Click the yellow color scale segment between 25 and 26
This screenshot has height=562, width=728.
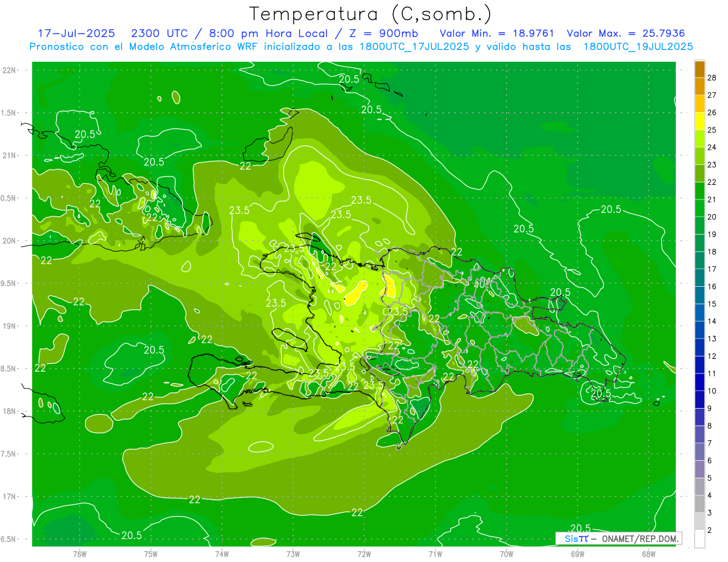coord(699,121)
